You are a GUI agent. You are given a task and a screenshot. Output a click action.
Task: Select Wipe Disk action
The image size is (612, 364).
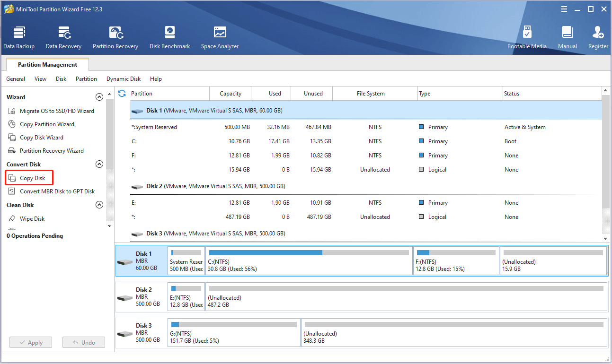click(27, 219)
